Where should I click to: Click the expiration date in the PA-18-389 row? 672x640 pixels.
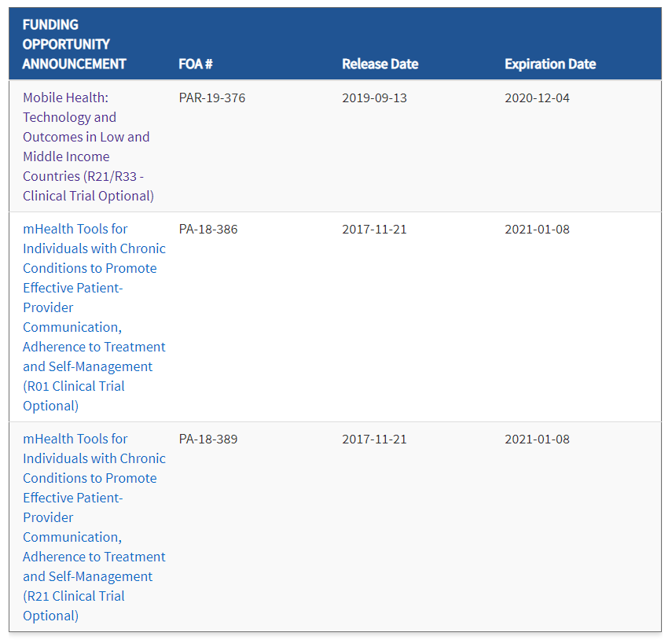pyautogui.click(x=537, y=440)
